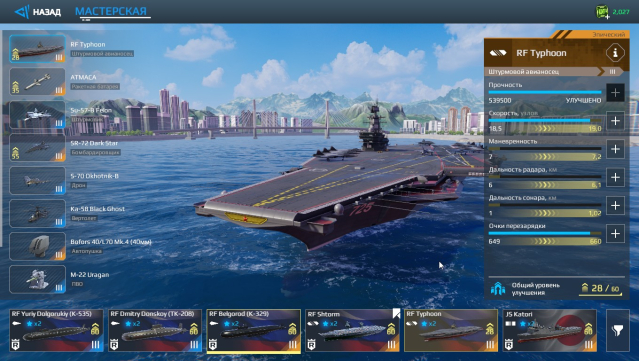This screenshot has width=639, height=361.
Task: Click the back arrow icon labeled НАЗАД
Action: (x=22, y=11)
